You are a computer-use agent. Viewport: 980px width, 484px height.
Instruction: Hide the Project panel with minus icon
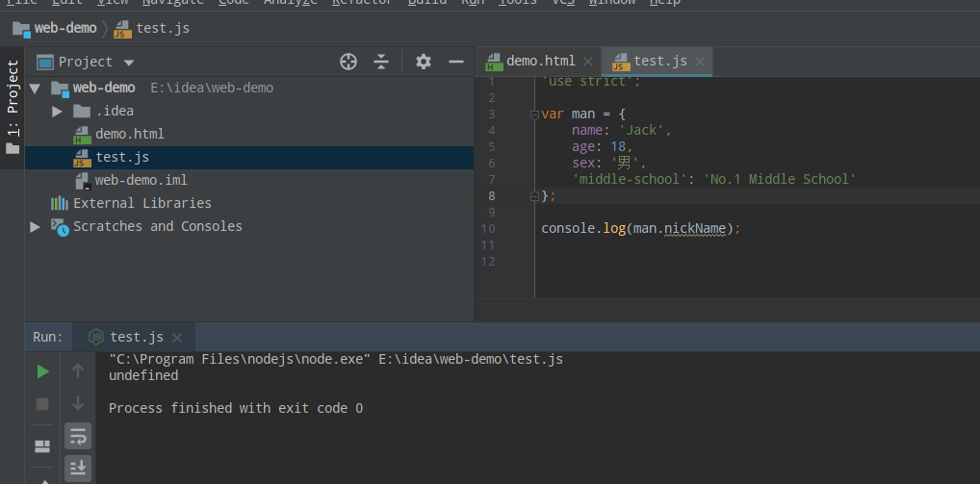point(456,62)
